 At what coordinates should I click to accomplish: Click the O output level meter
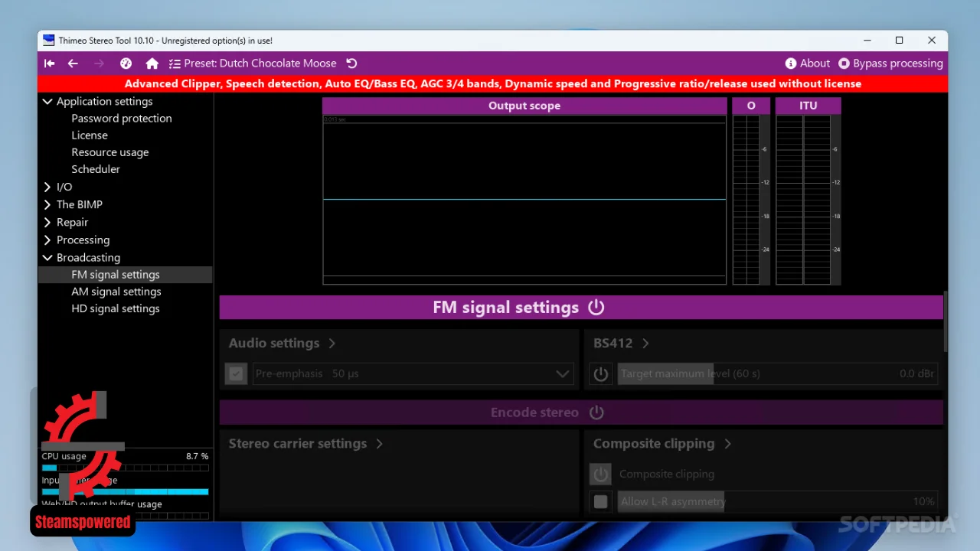tap(751, 200)
